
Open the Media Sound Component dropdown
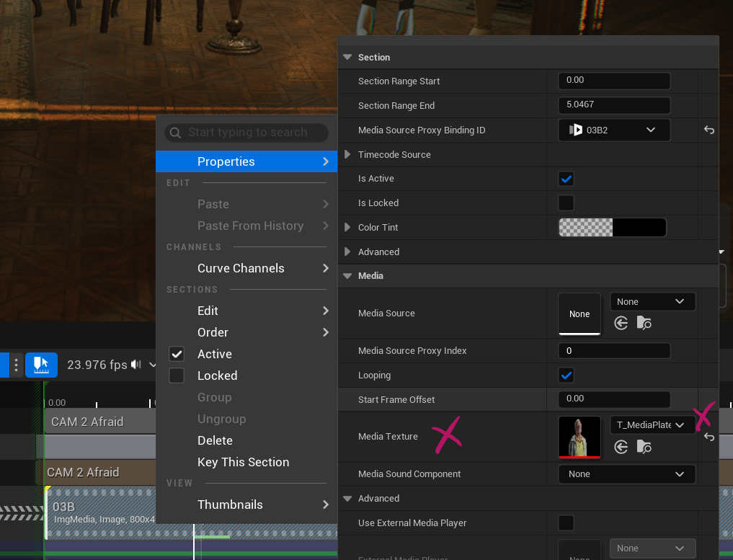click(x=626, y=474)
